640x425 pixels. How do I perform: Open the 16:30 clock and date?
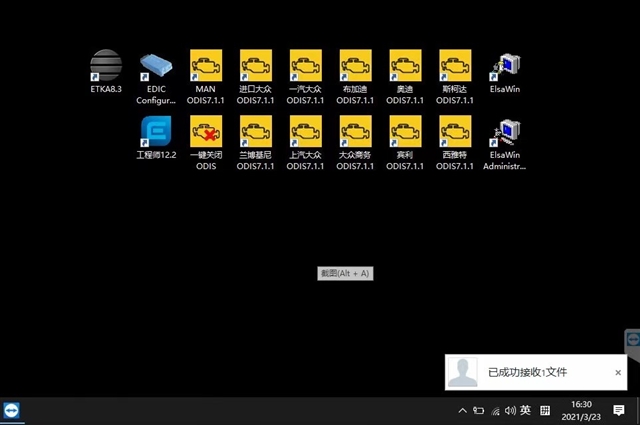[x=581, y=410]
